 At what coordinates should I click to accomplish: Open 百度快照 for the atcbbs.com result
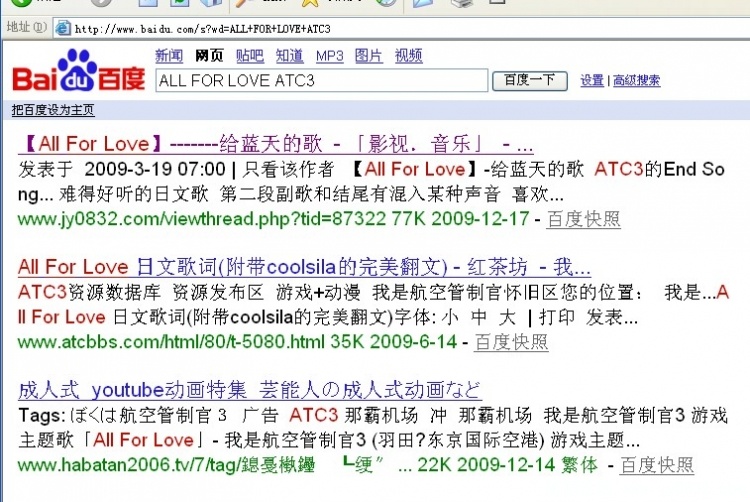pos(511,342)
